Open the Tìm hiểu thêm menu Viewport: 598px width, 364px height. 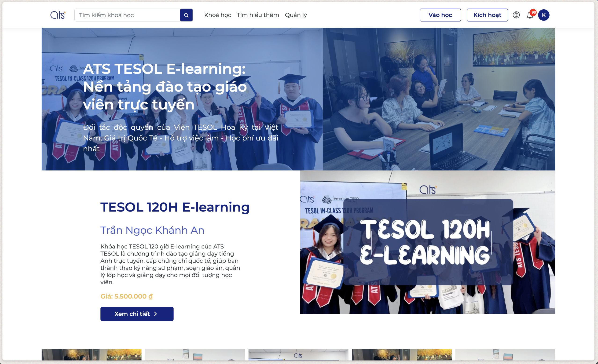click(x=258, y=15)
